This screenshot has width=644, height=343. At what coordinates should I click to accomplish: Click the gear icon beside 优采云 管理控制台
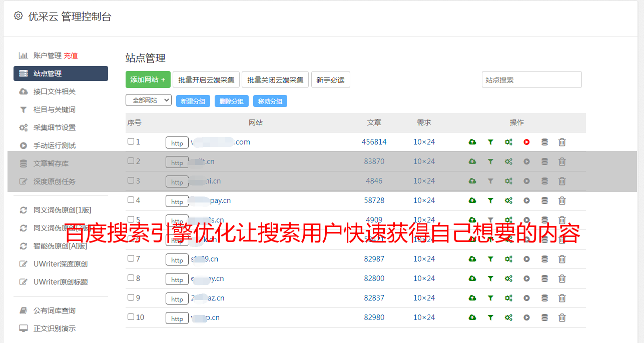pos(18,16)
